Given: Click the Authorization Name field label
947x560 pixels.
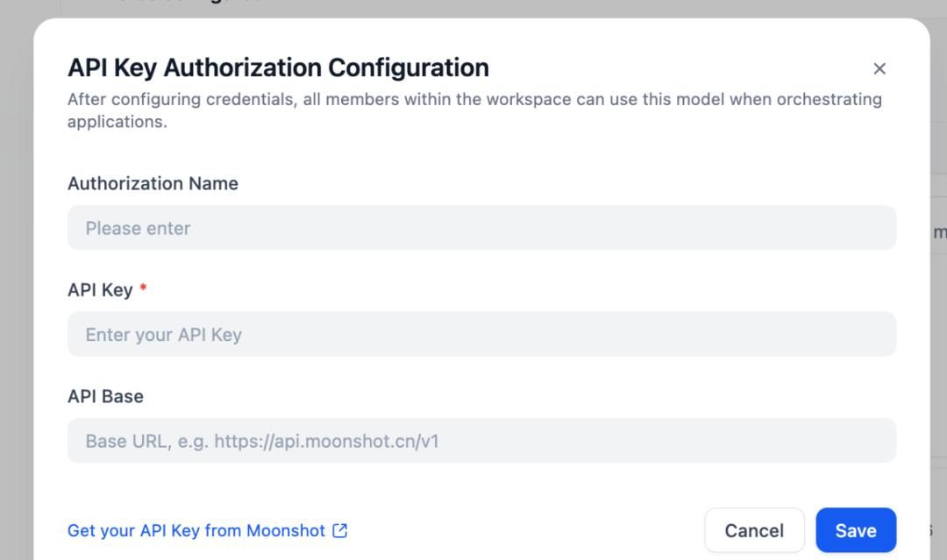Looking at the screenshot, I should click(153, 183).
